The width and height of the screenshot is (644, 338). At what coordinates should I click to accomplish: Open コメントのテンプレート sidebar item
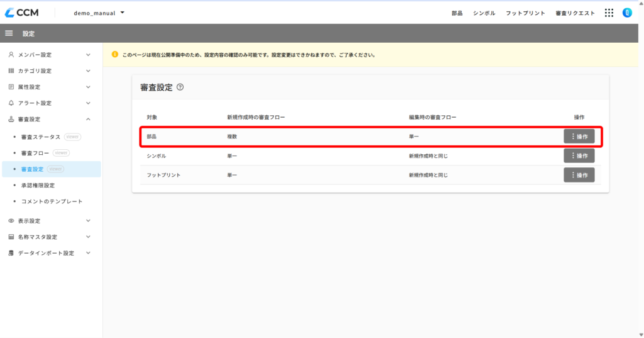pyautogui.click(x=52, y=201)
